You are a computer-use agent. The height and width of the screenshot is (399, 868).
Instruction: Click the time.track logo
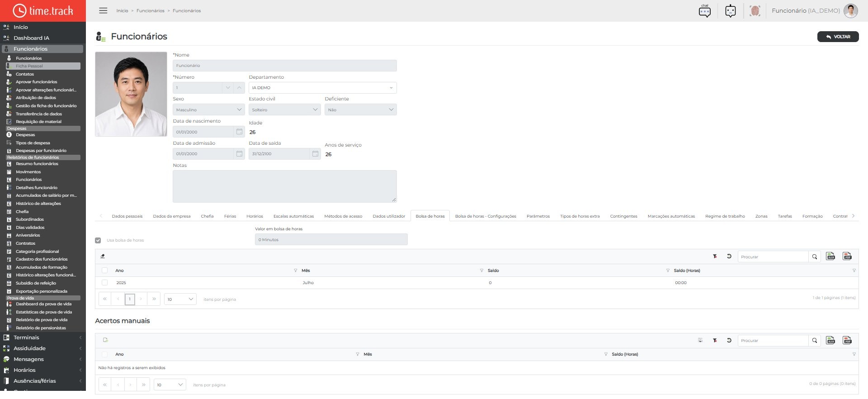(x=43, y=10)
